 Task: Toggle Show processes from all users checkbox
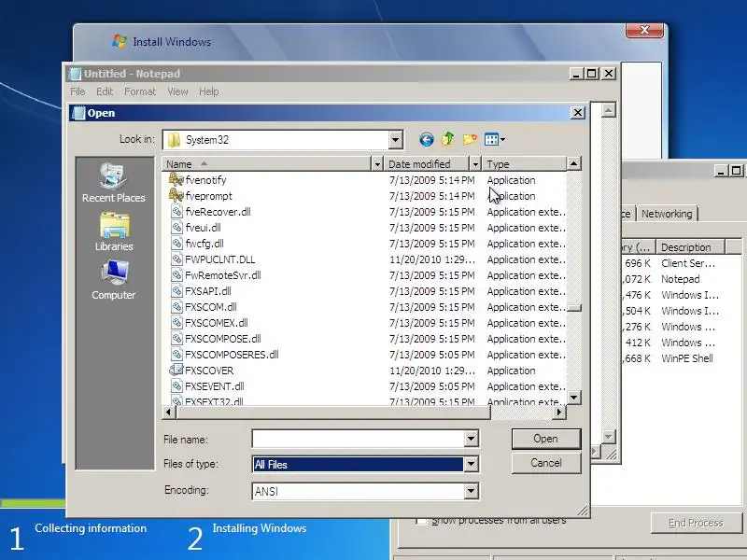(x=421, y=521)
